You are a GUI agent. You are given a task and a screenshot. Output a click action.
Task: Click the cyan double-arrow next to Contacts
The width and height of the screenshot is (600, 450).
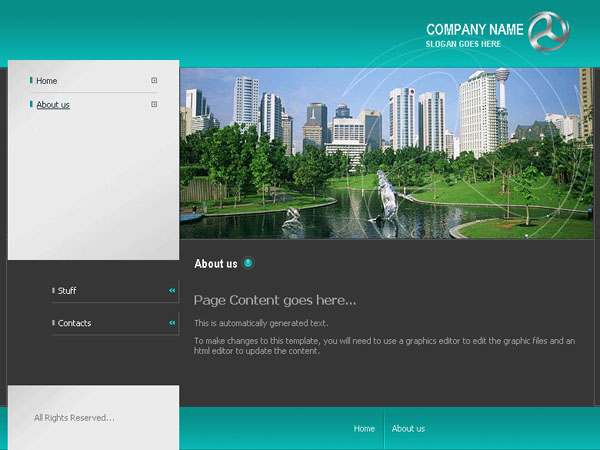172,323
